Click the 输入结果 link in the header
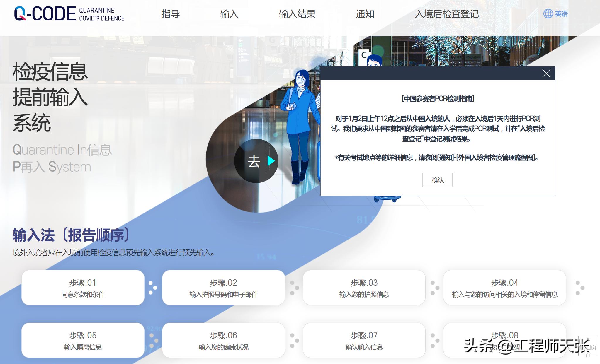Image resolution: width=600 pixels, height=364 pixels. [x=297, y=14]
